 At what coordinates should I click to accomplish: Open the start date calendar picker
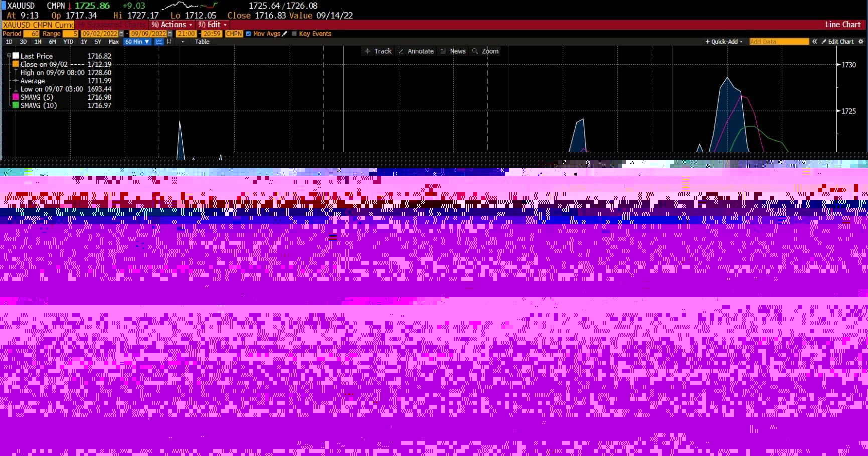coord(121,34)
